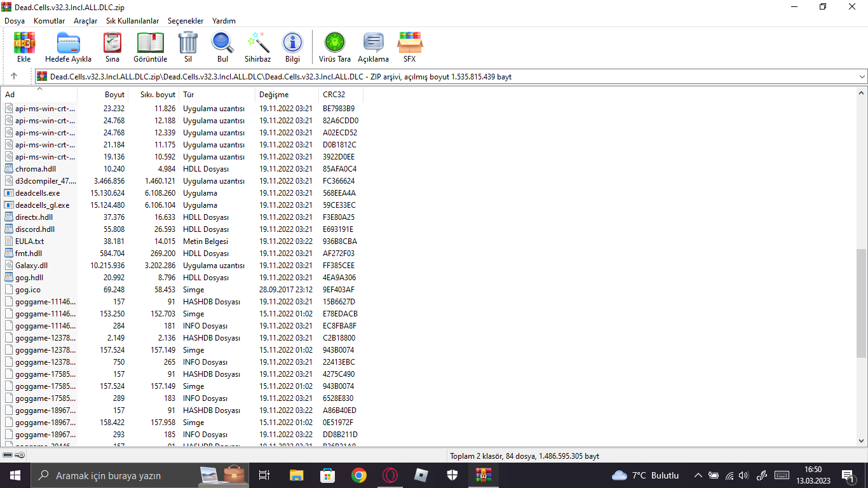This screenshot has height=488, width=868.
Task: Sort files by CRC32 column
Action: (x=341, y=95)
